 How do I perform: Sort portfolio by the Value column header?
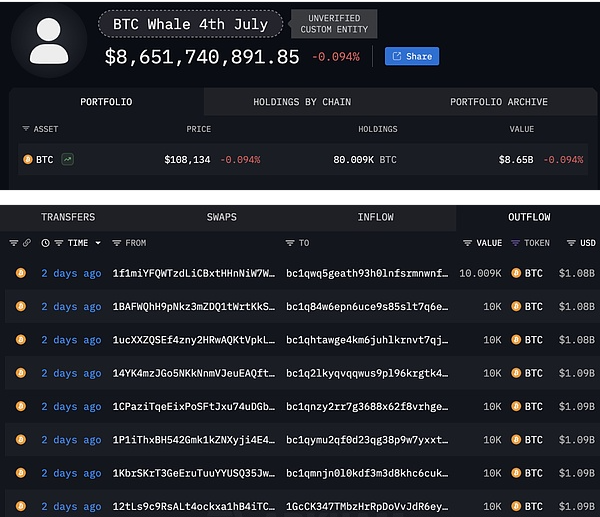[x=522, y=129]
